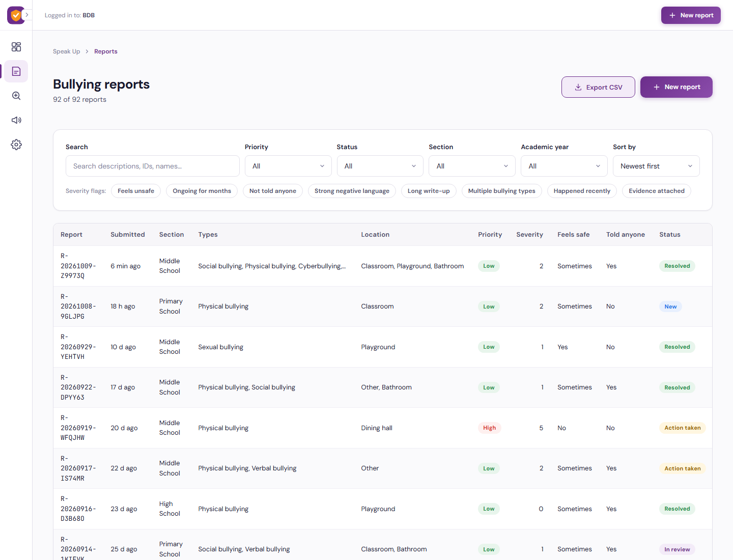733x560 pixels.
Task: Click the New status badge
Action: 670,306
